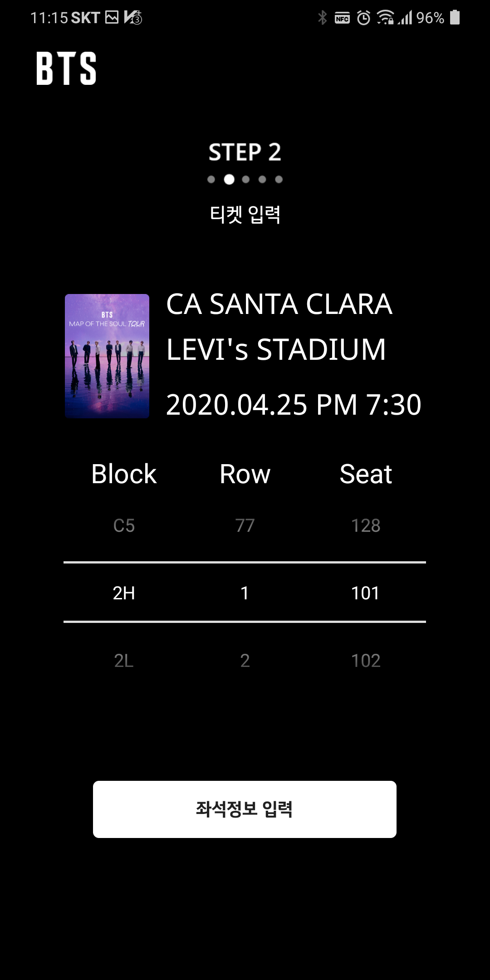The image size is (490, 980).
Task: Tap the BTS logo
Action: [x=66, y=68]
